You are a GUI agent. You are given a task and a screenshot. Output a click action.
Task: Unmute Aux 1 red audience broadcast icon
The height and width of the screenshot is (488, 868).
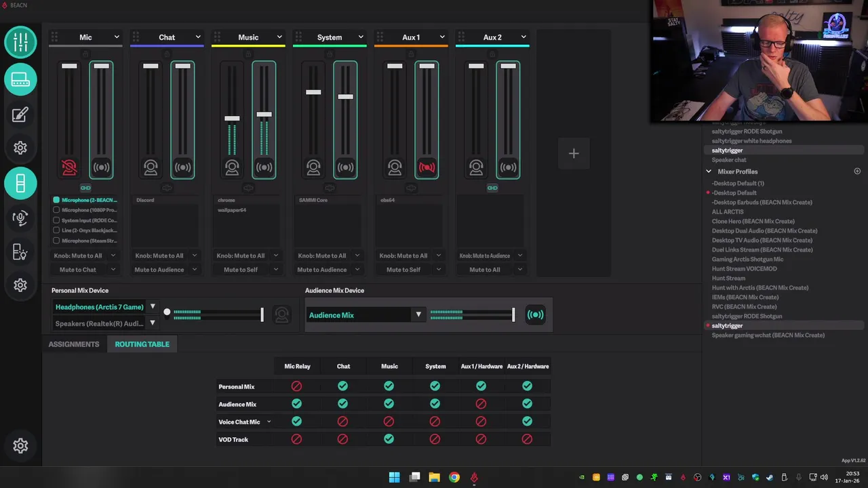tap(427, 167)
